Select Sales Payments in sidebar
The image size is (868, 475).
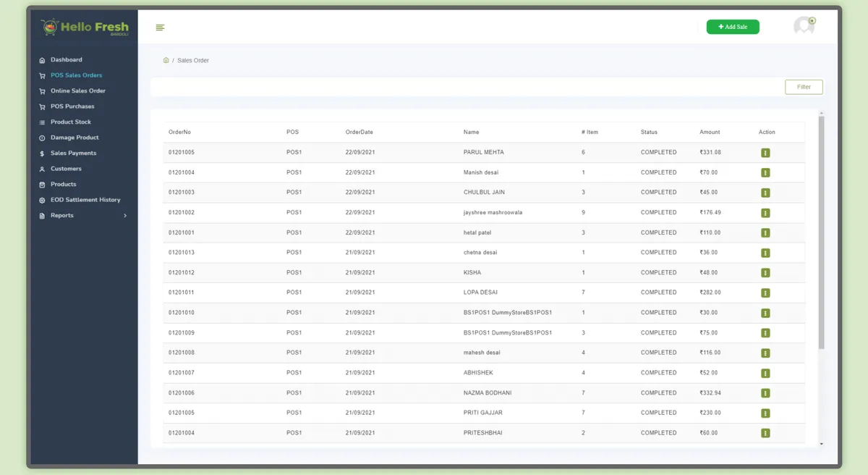point(73,154)
